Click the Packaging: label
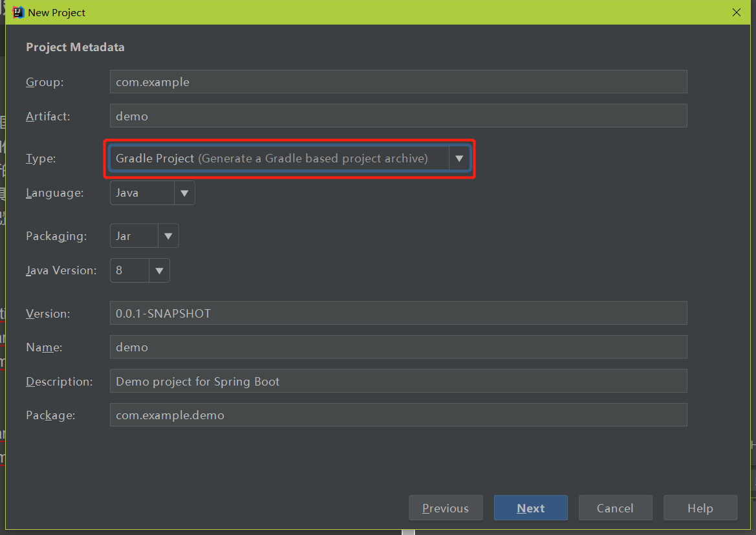Image resolution: width=756 pixels, height=535 pixels. click(x=56, y=236)
